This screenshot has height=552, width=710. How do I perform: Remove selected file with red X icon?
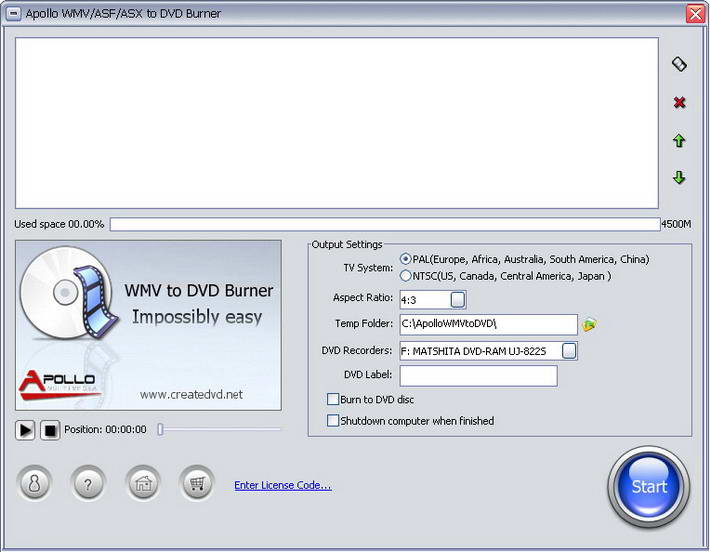(679, 103)
